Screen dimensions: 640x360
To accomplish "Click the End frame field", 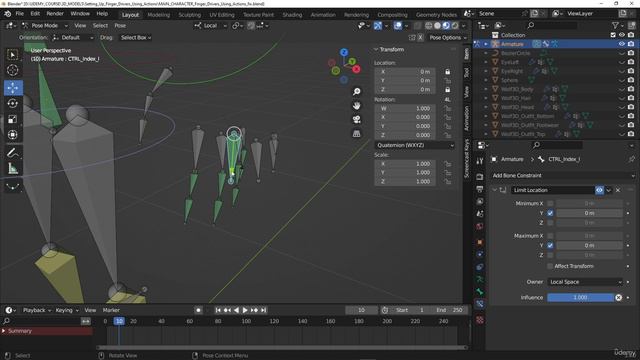I will coord(449,310).
